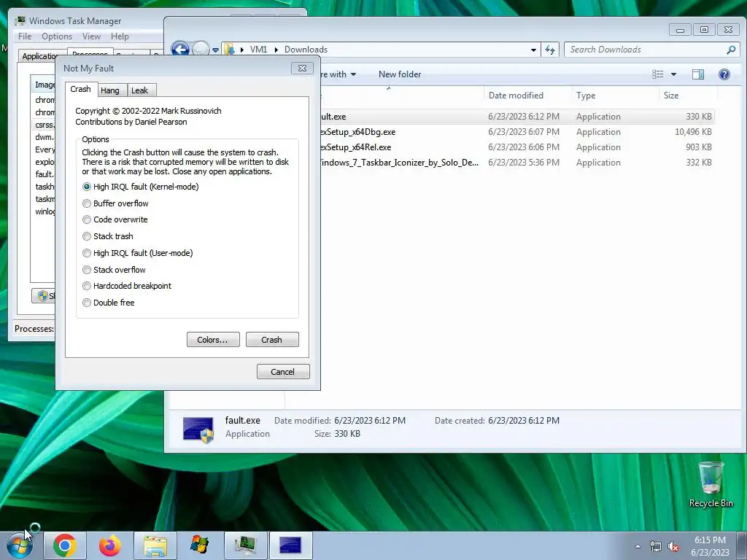Click the VM1 breadcrumb in address bar

(259, 50)
